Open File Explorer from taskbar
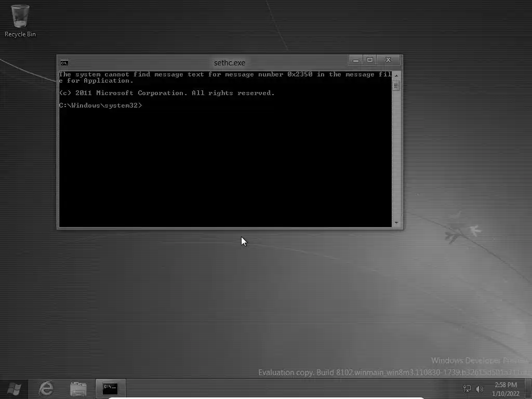The image size is (532, 399). tap(78, 389)
